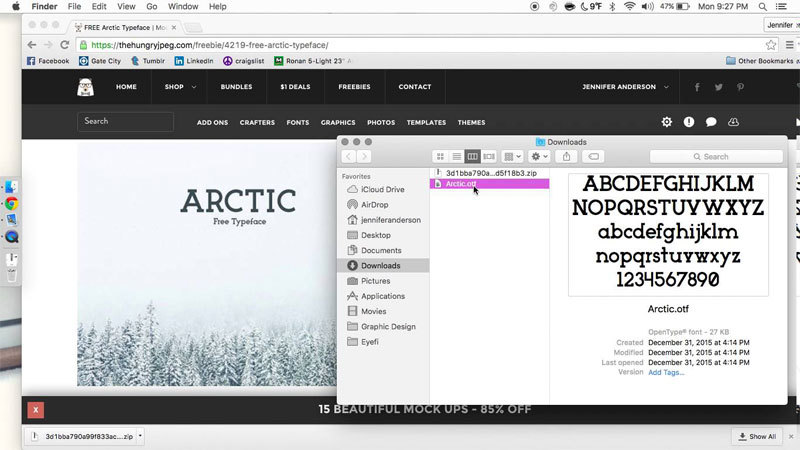Open the Finder Action gear dropdown
The height and width of the screenshot is (450, 800).
540,157
